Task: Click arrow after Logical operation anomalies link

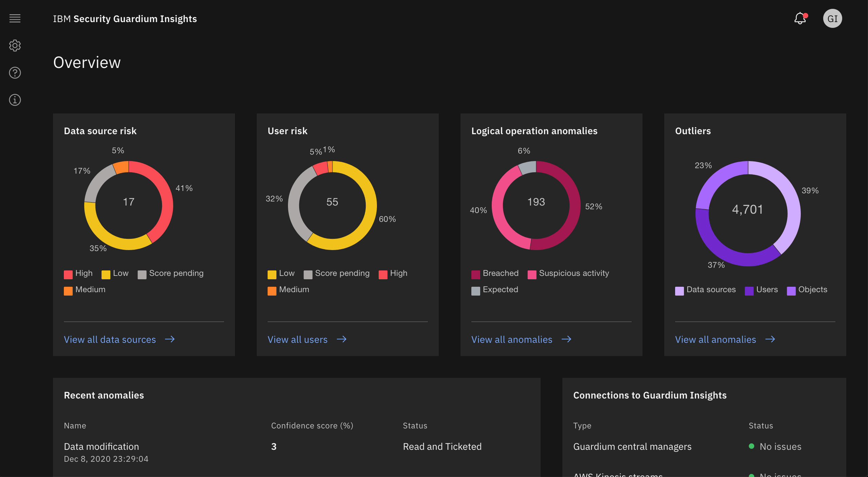Action: click(x=566, y=339)
